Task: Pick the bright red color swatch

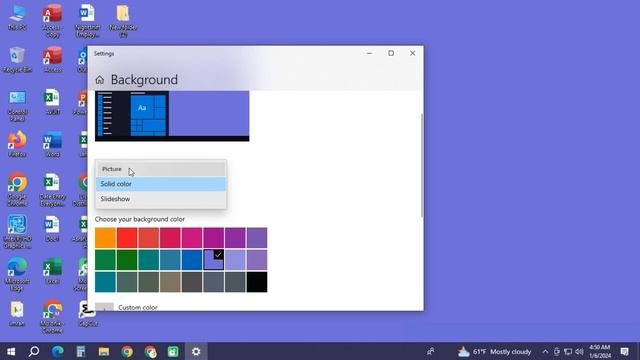Action: click(x=127, y=238)
